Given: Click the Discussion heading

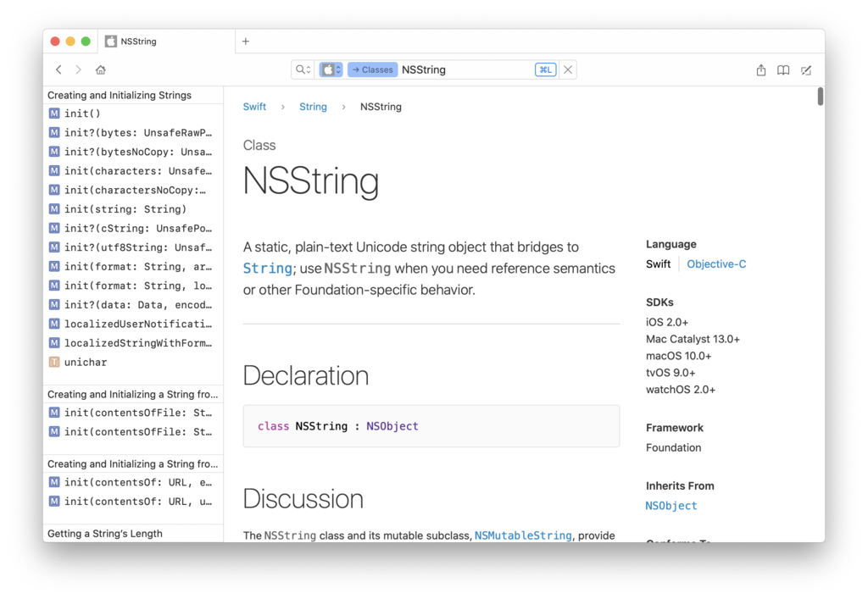Looking at the screenshot, I should 303,498.
